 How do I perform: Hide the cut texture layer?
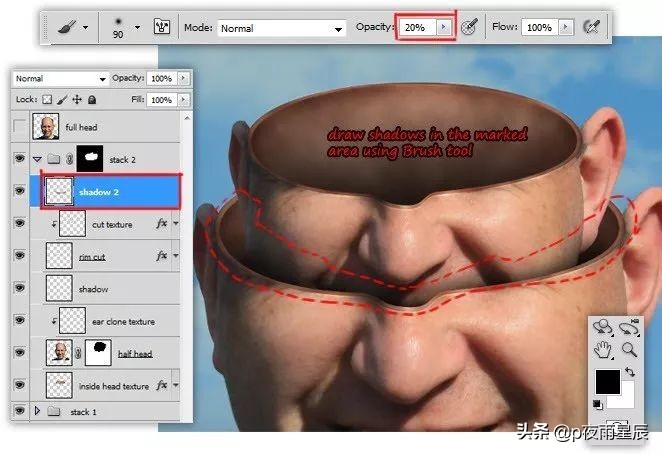(x=19, y=223)
